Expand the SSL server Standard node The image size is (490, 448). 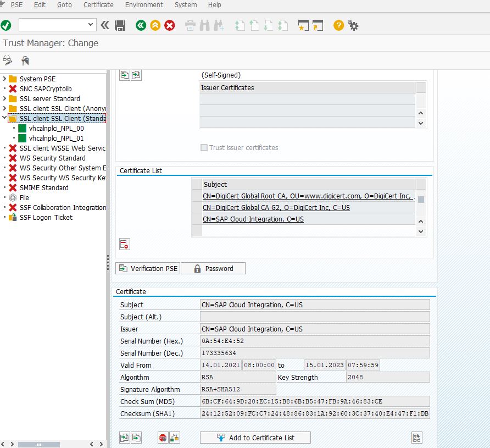pyautogui.click(x=4, y=98)
